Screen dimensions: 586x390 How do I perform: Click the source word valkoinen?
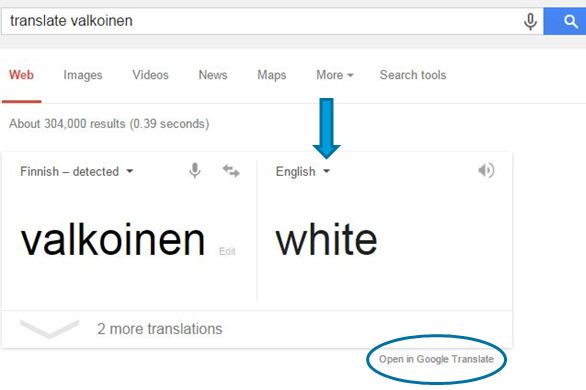coord(113,239)
